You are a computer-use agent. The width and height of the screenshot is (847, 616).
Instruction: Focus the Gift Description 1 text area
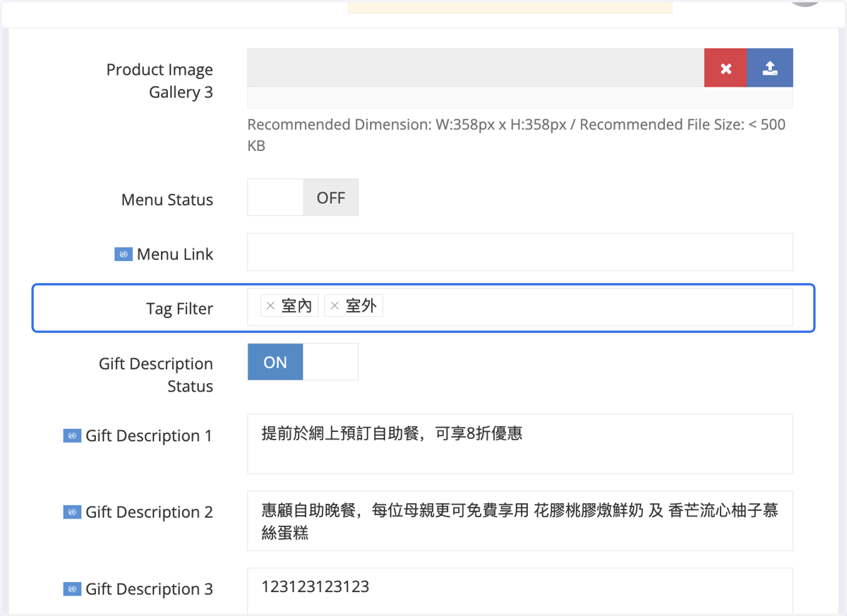pos(520,444)
